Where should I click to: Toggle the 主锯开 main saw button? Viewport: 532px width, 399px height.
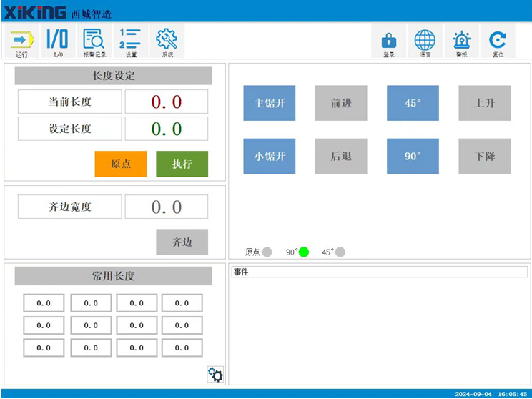point(270,103)
